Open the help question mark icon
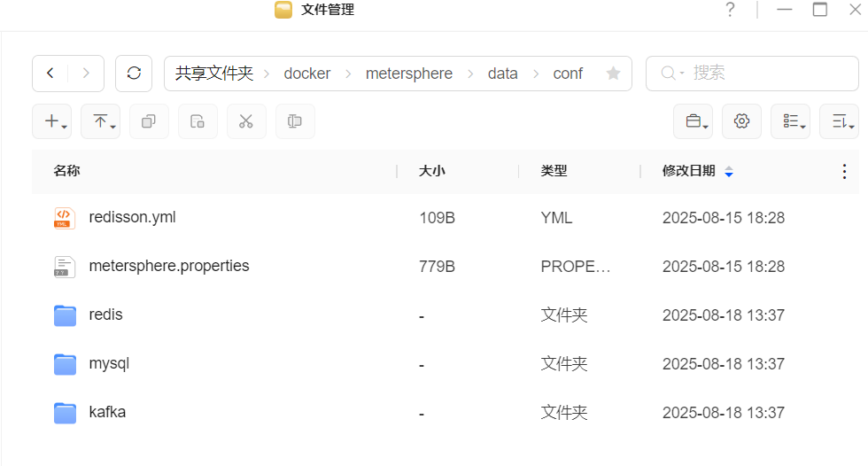Screen dimensions: 868x466 click(730, 10)
